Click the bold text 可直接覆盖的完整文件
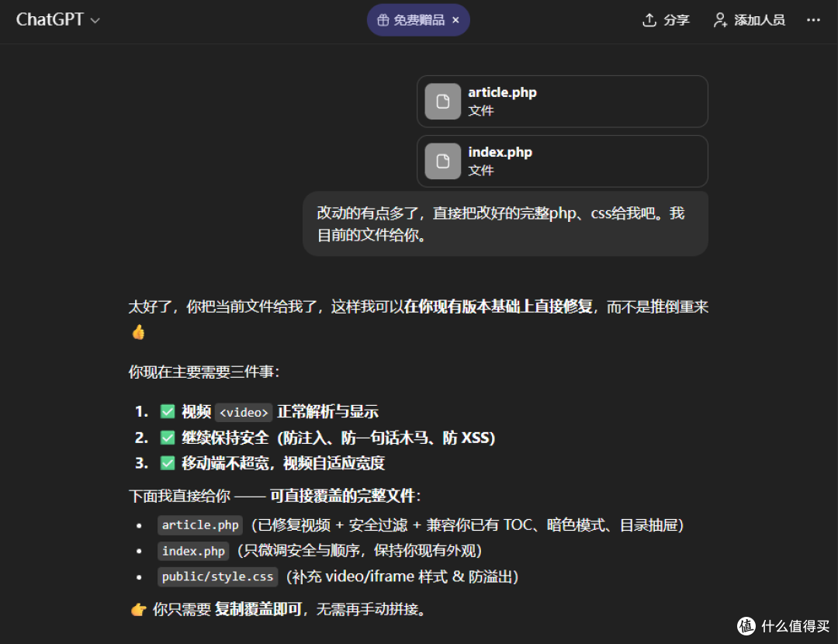838x644 pixels. coord(342,496)
